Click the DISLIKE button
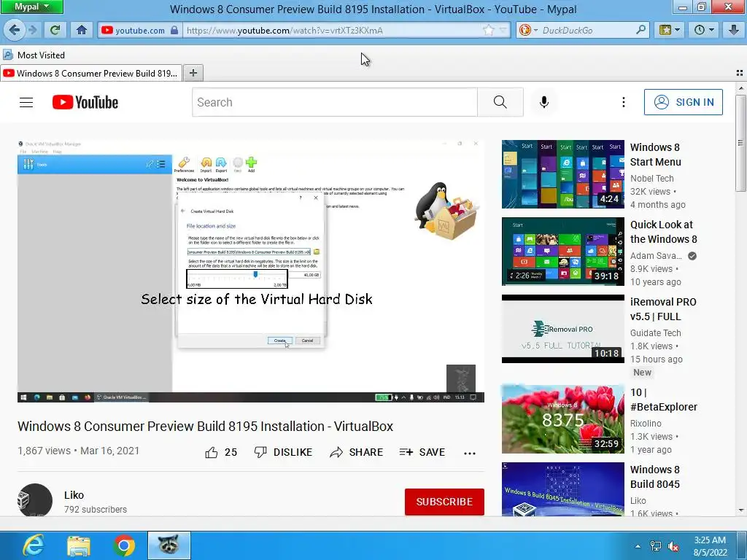The image size is (747, 560). tap(284, 452)
